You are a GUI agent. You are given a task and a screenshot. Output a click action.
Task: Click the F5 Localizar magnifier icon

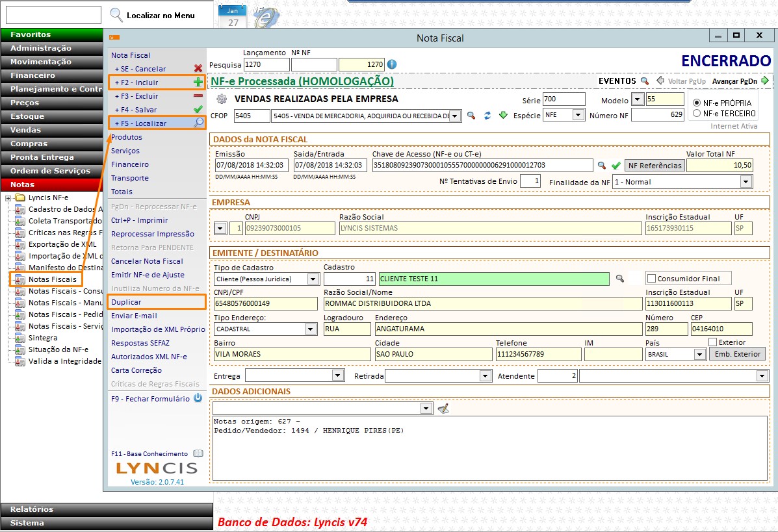[199, 123]
